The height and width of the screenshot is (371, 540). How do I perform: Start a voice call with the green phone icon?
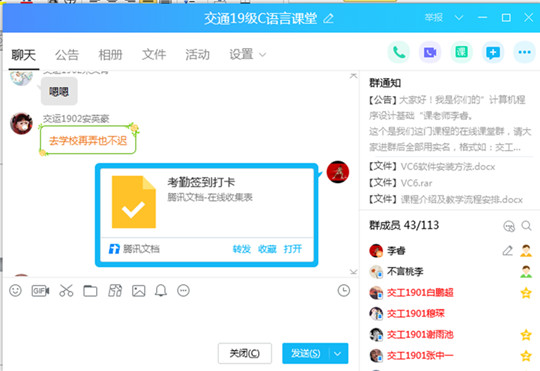[x=399, y=52]
